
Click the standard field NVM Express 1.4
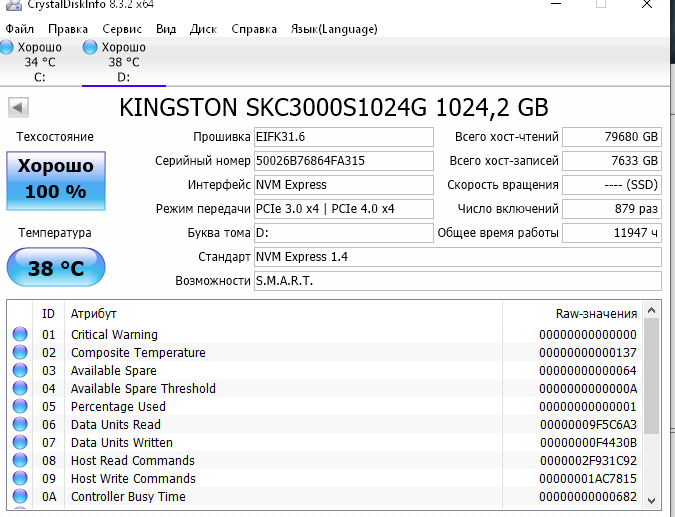tap(458, 257)
